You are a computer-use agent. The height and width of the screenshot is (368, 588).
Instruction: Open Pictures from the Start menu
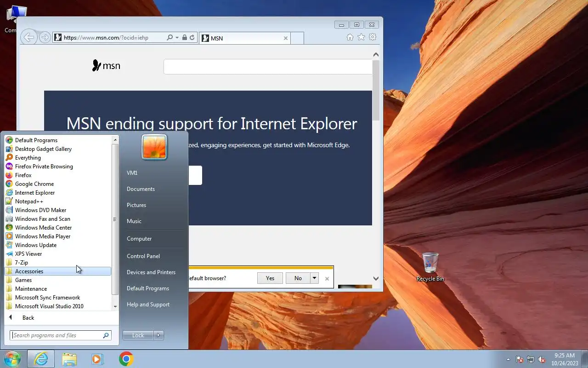coord(154,205)
